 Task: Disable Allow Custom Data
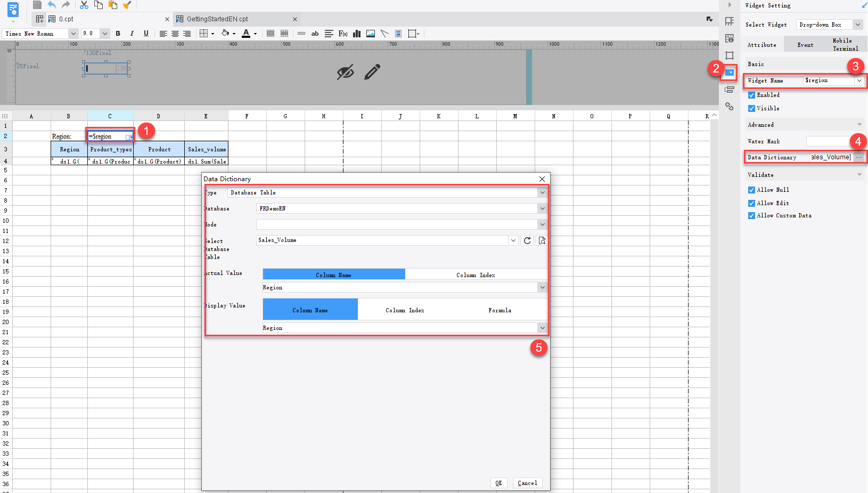click(751, 215)
